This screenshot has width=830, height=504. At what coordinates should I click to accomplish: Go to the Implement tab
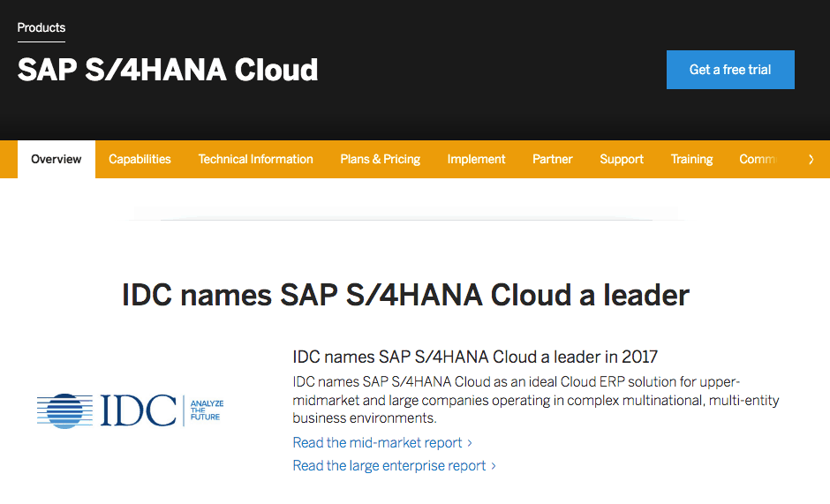click(476, 160)
